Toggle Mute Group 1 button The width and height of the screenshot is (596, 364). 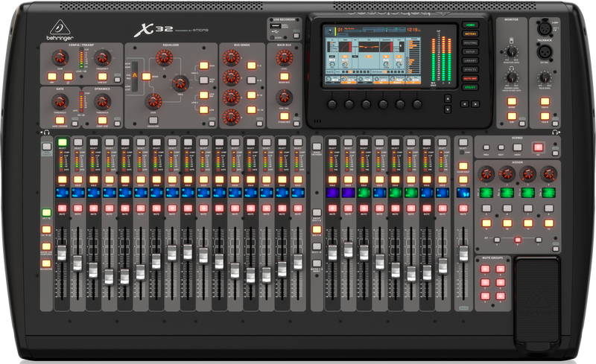point(486,269)
